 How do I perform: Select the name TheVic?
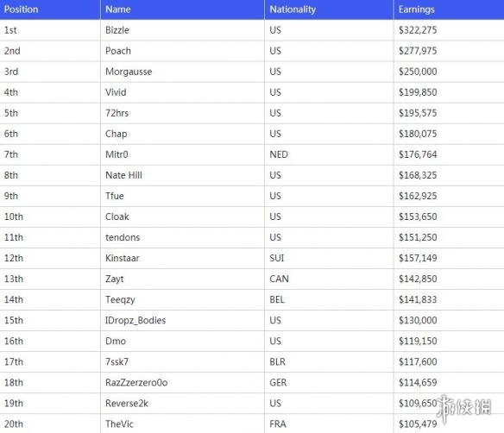tap(119, 424)
